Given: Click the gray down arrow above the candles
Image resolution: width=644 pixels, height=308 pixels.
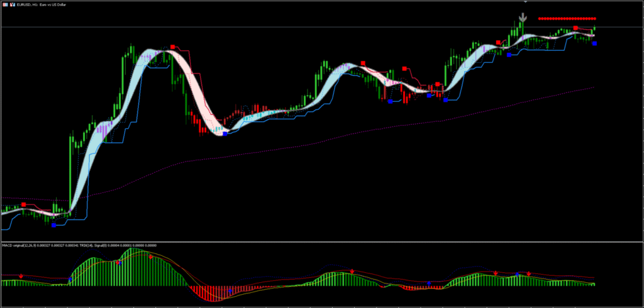Looking at the screenshot, I should [522, 17].
